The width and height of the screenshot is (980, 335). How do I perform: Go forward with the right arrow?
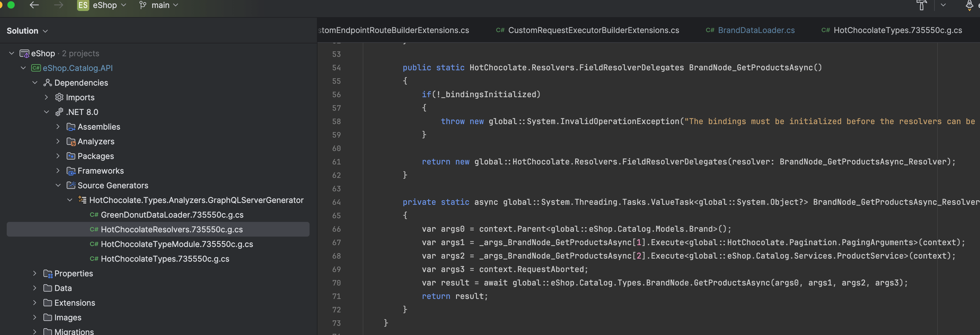pyautogui.click(x=59, y=5)
